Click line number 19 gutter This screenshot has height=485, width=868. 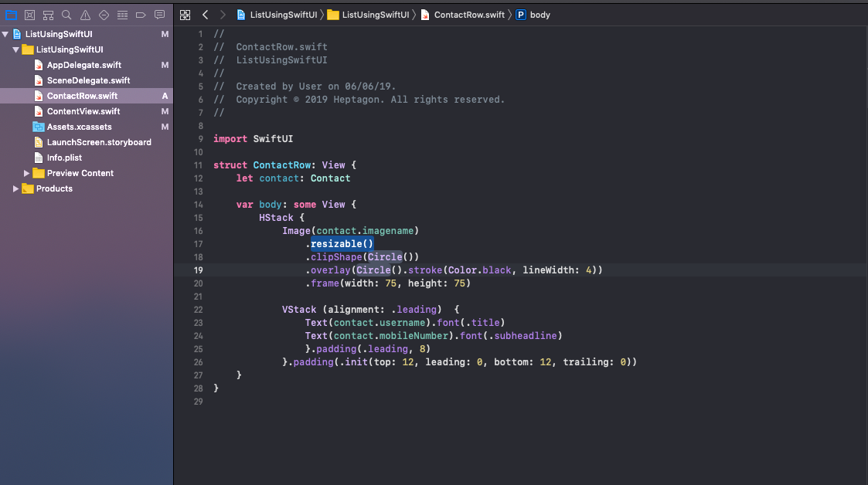[x=199, y=270]
